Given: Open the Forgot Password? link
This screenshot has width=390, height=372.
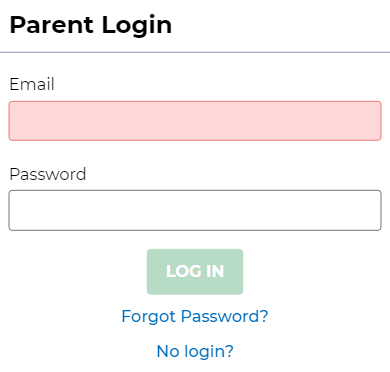Looking at the screenshot, I should 195,316.
